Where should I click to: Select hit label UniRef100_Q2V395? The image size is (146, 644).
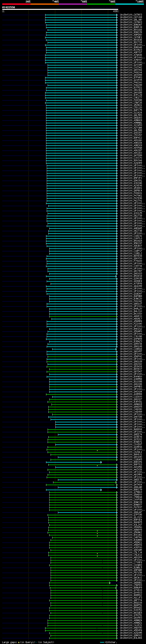click(131, 65)
